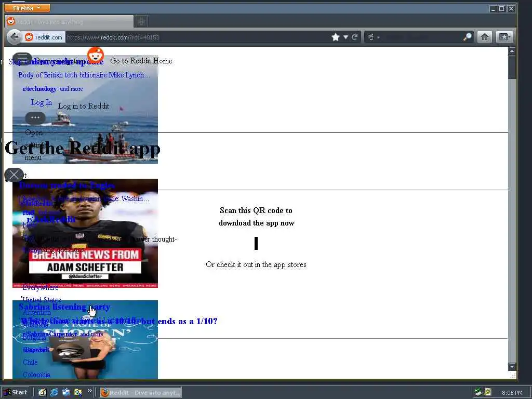Select Chile in the country list

coord(30,362)
